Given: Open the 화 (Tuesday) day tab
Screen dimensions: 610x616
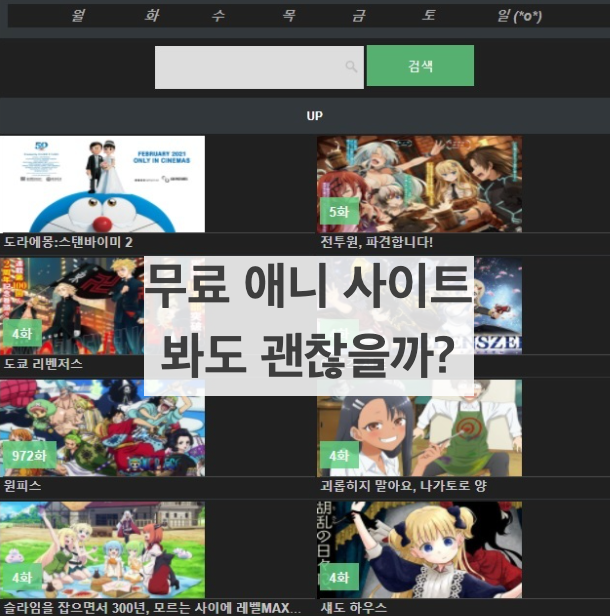Looking at the screenshot, I should 151,16.
